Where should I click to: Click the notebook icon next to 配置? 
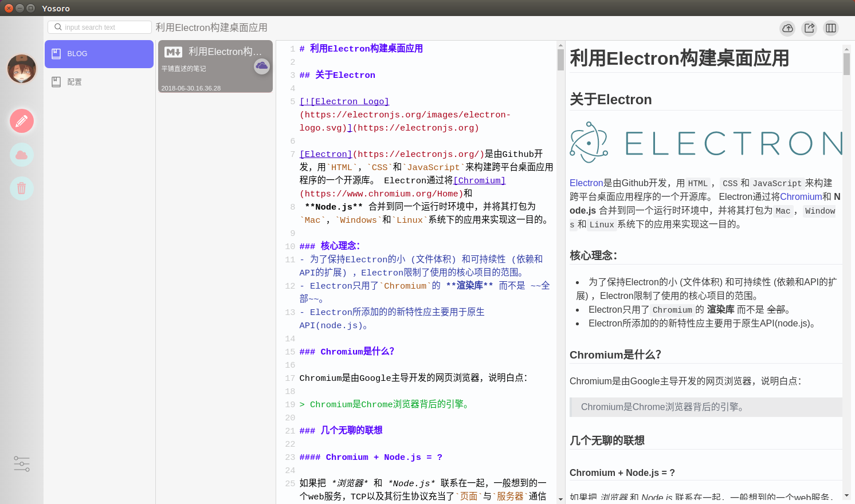tap(56, 82)
